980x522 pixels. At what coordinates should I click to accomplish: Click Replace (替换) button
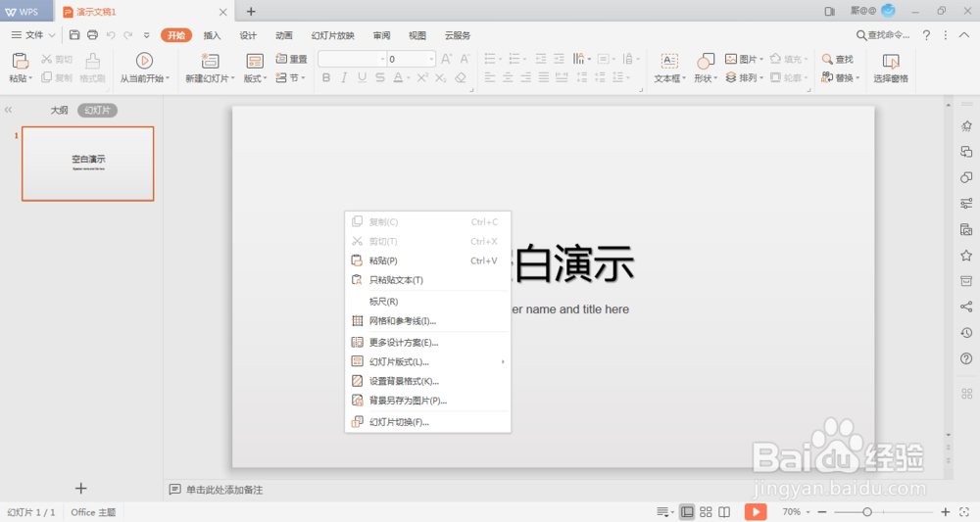[841, 77]
